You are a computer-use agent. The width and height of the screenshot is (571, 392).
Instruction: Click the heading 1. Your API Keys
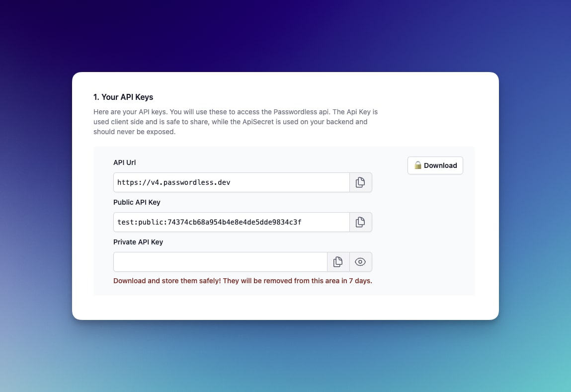(x=123, y=97)
